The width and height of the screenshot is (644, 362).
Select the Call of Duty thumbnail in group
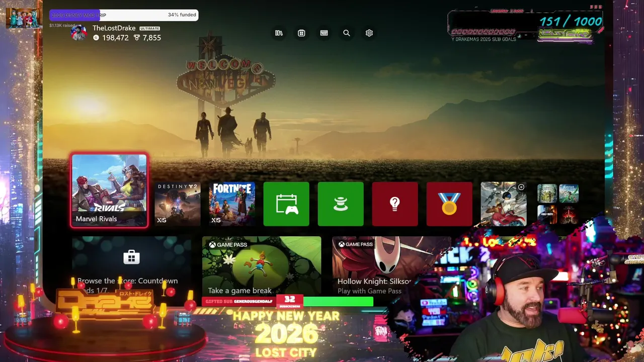point(547,214)
